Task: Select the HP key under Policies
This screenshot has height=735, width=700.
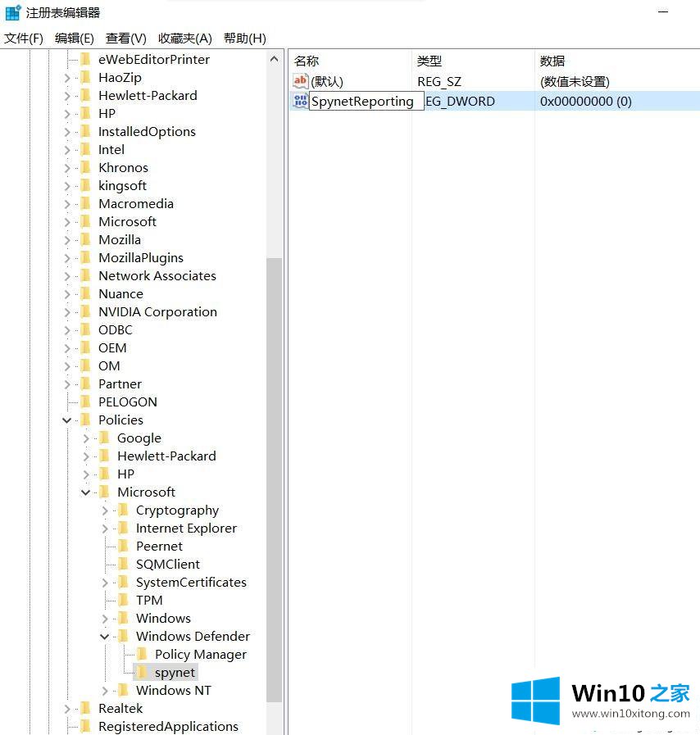Action: (x=125, y=474)
